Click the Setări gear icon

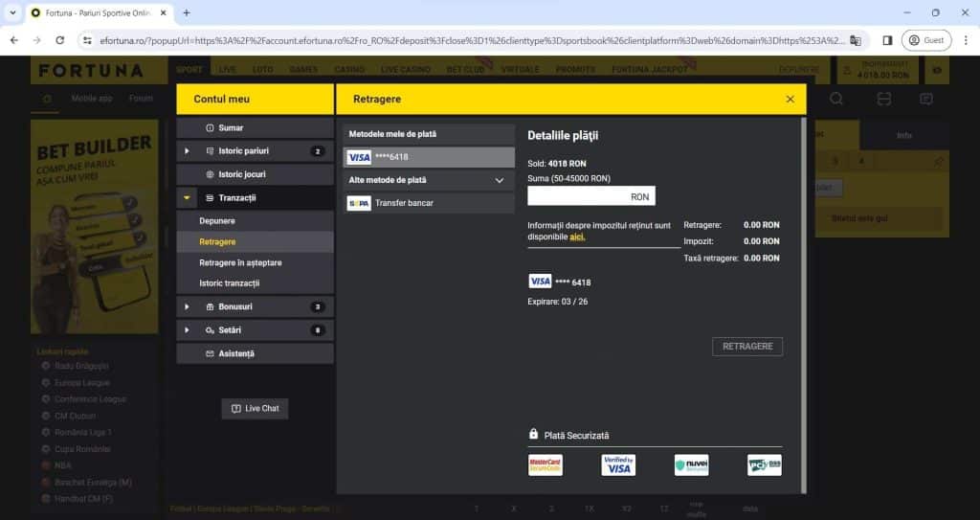pyautogui.click(x=210, y=330)
